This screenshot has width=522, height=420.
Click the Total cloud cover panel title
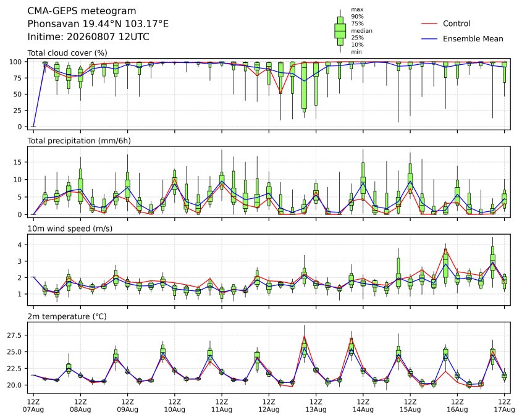tap(67, 53)
